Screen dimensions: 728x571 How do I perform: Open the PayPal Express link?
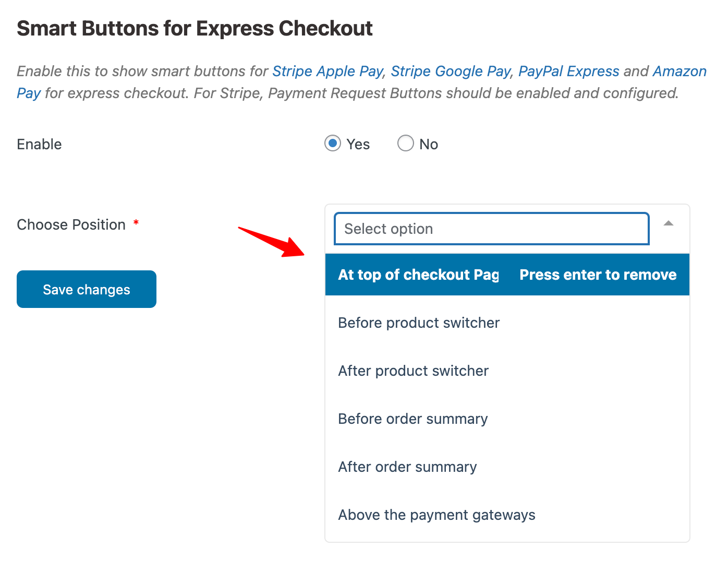tap(569, 71)
